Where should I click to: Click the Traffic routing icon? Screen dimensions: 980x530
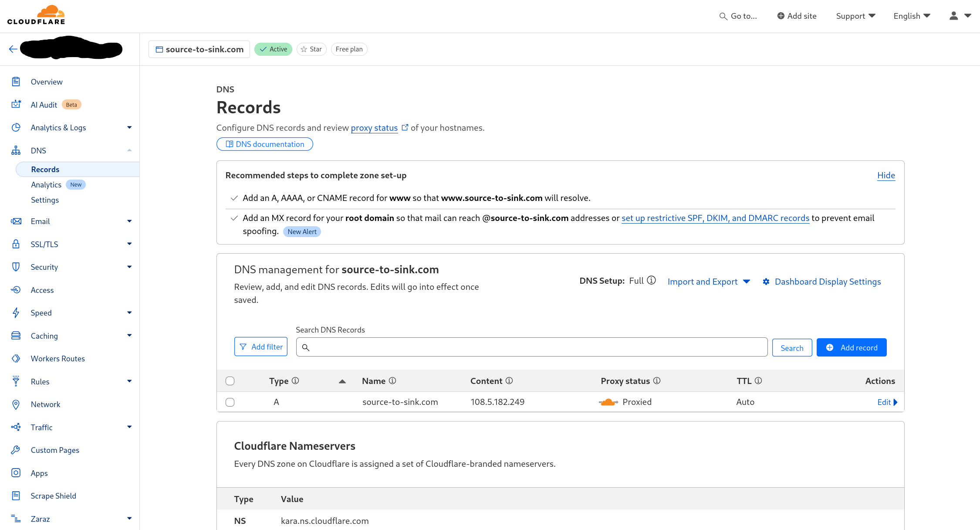coord(16,427)
